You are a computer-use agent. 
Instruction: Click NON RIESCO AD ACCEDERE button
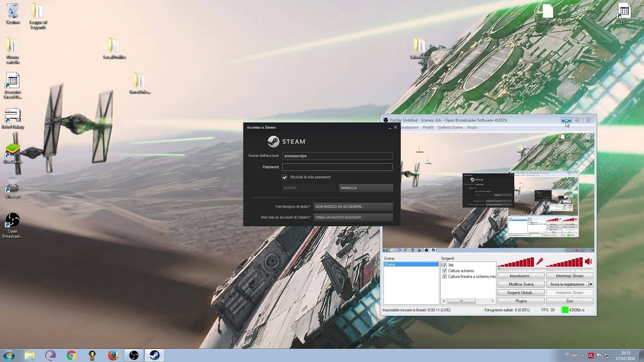(353, 207)
